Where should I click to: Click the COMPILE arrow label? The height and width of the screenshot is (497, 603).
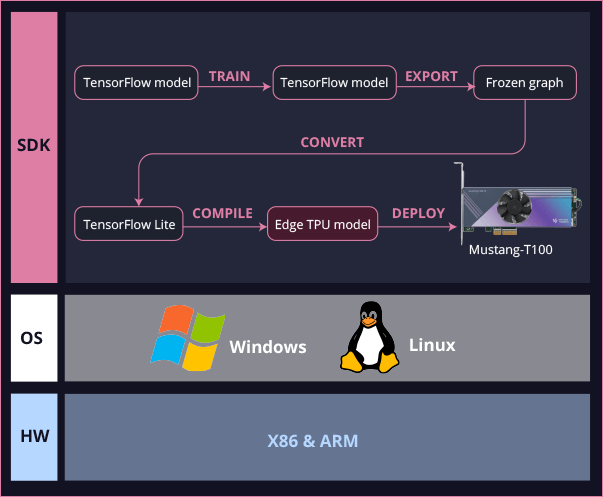pyautogui.click(x=222, y=213)
